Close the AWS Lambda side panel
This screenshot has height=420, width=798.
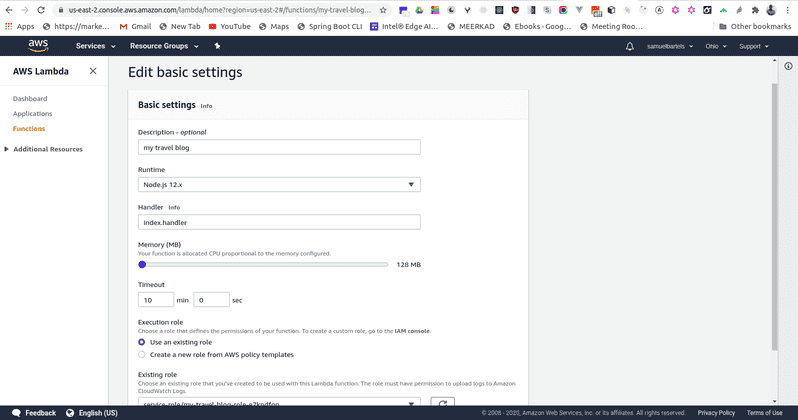click(93, 71)
